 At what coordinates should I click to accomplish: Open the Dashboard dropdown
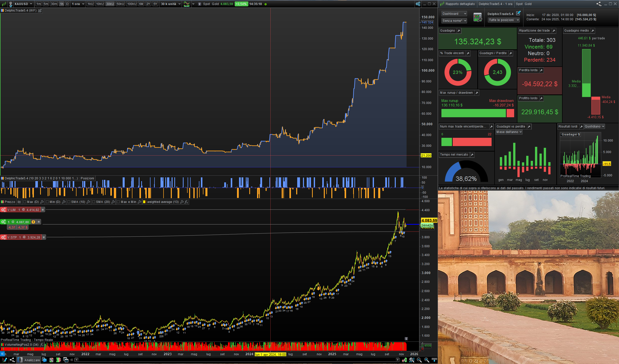click(454, 14)
